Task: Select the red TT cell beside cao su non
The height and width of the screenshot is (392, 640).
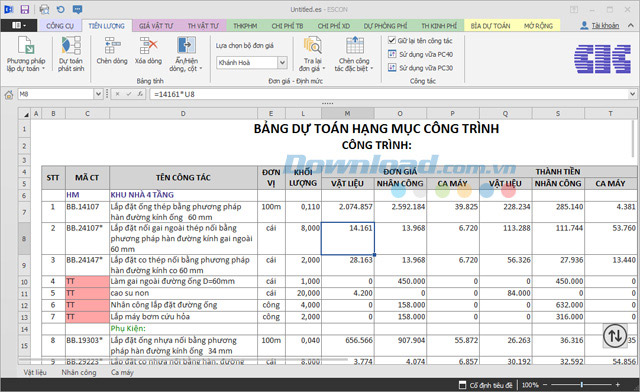Action: tap(87, 293)
